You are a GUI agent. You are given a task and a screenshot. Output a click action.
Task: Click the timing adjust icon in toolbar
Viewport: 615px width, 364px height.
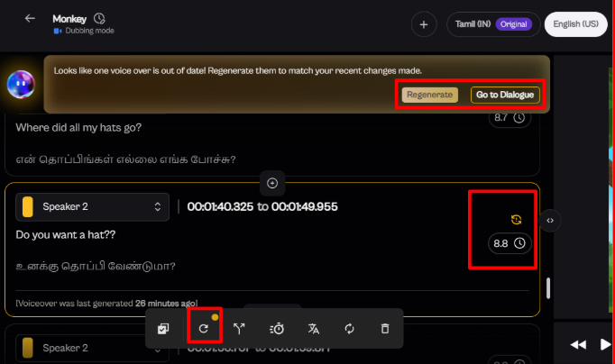pos(277,330)
